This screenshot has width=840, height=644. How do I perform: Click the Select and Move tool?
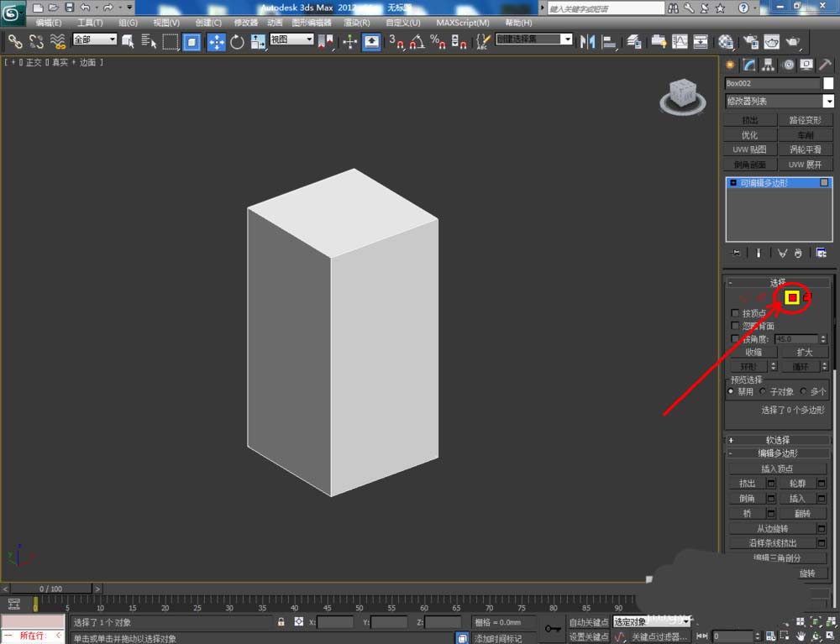click(x=216, y=41)
